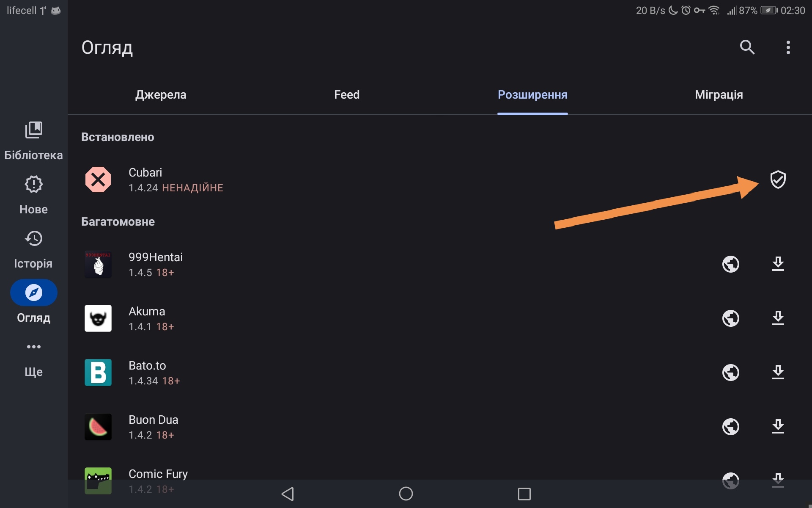This screenshot has height=508, width=812.
Task: Download the 999Hentai extension
Action: point(778,264)
